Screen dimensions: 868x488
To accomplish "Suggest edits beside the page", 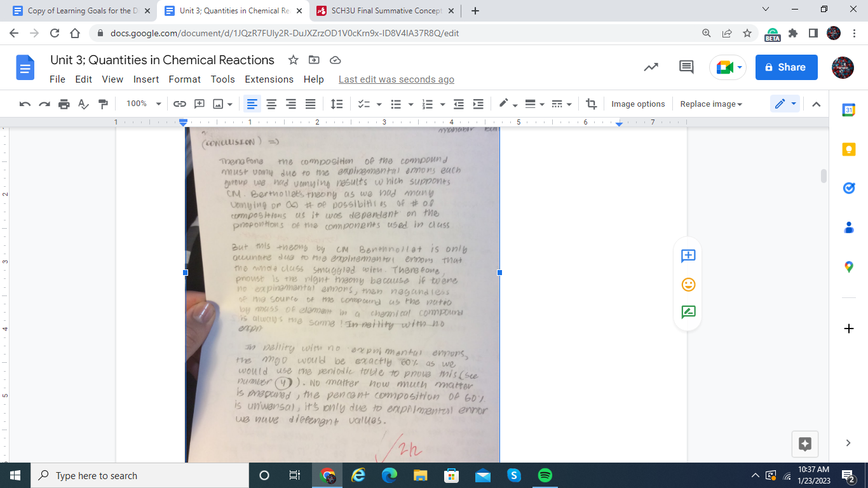I will click(x=688, y=312).
